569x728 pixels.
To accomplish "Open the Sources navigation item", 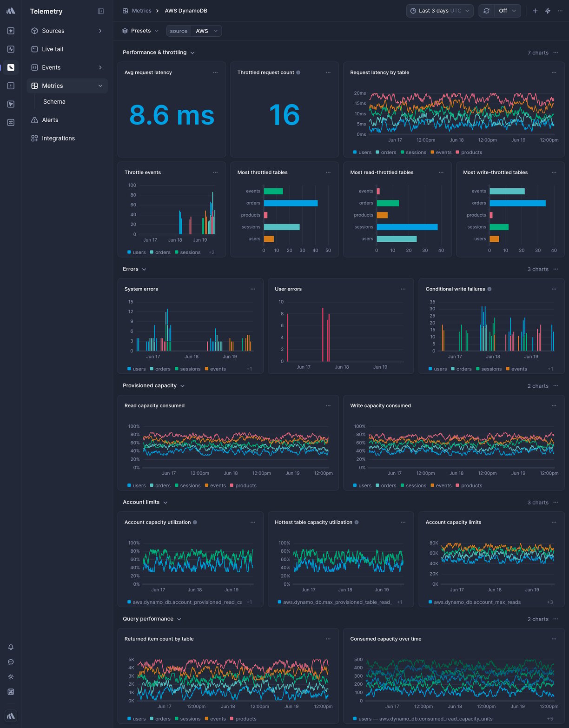I will click(x=67, y=31).
